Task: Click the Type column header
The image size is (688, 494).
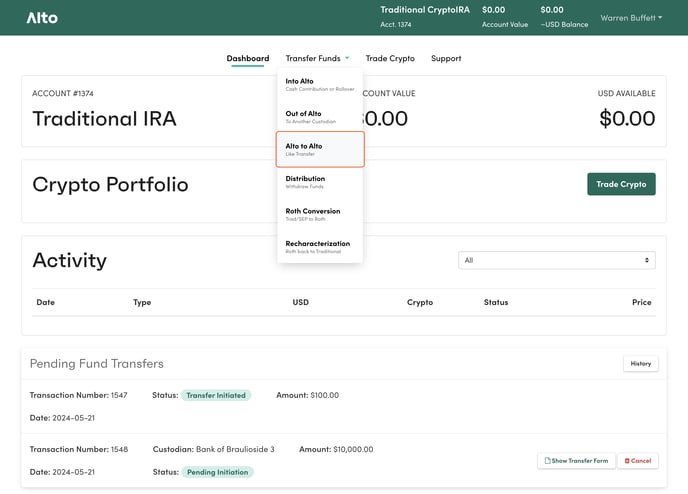Action: click(x=142, y=302)
